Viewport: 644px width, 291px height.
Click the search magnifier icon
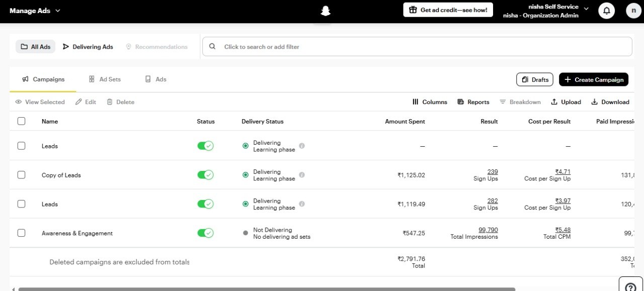point(213,46)
